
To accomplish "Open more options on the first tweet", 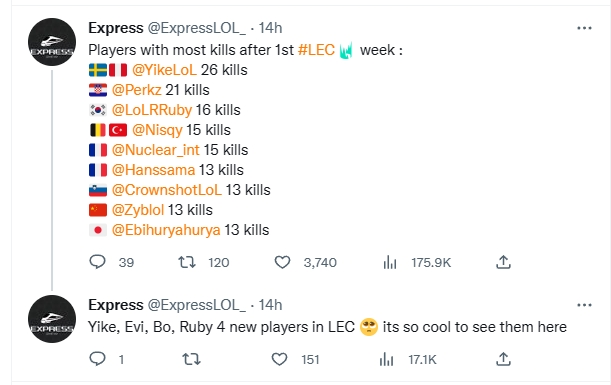I will click(585, 28).
